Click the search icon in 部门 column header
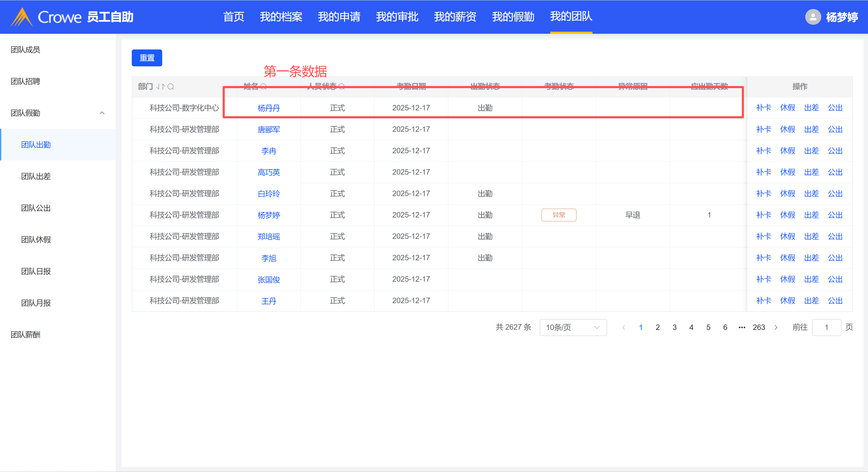Viewport: 868px width, 472px height. 171,87
